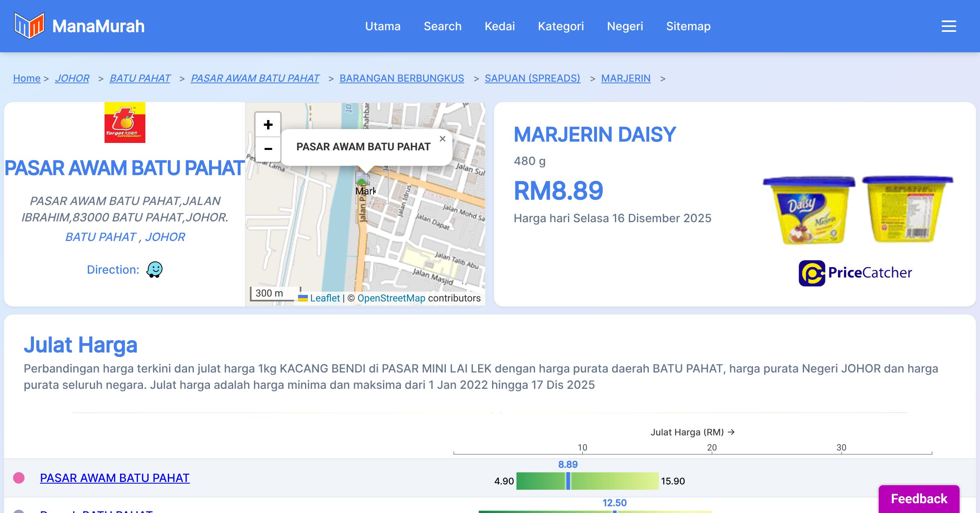The height and width of the screenshot is (513, 980).
Task: Open SAPUAN (SPREADS) breadcrumb
Action: tap(532, 78)
